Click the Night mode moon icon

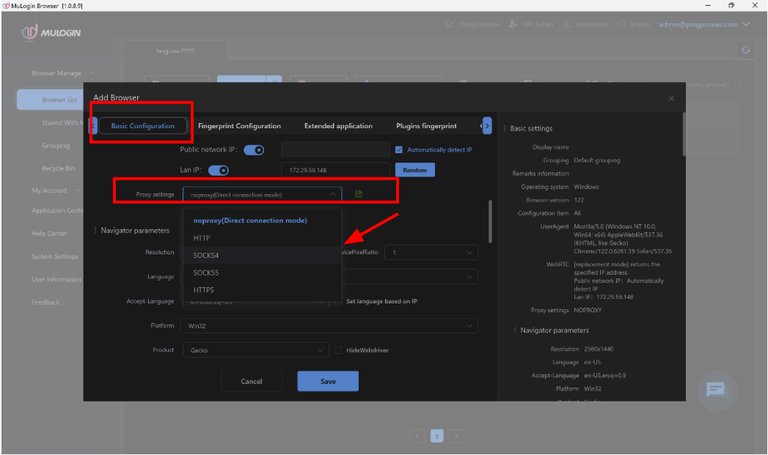tap(568, 23)
